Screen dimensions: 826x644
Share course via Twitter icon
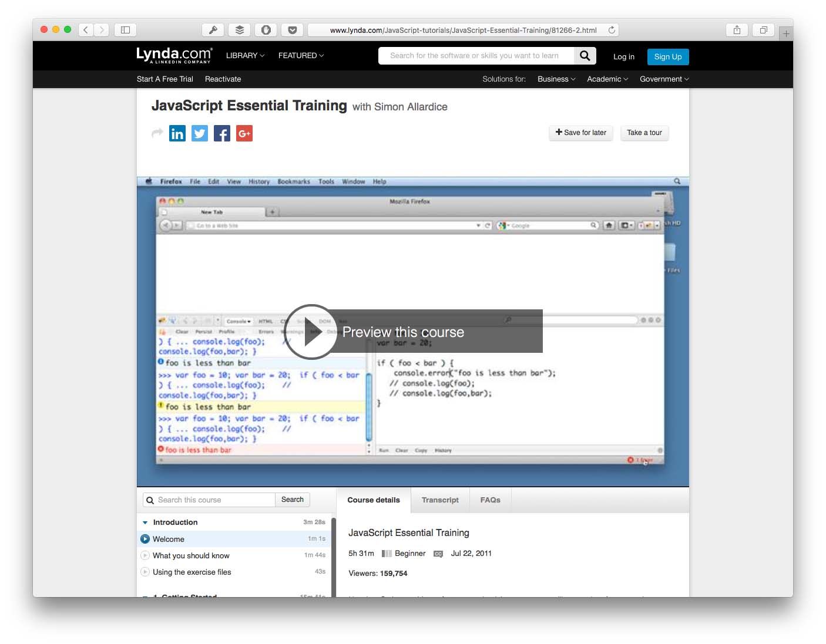tap(200, 134)
